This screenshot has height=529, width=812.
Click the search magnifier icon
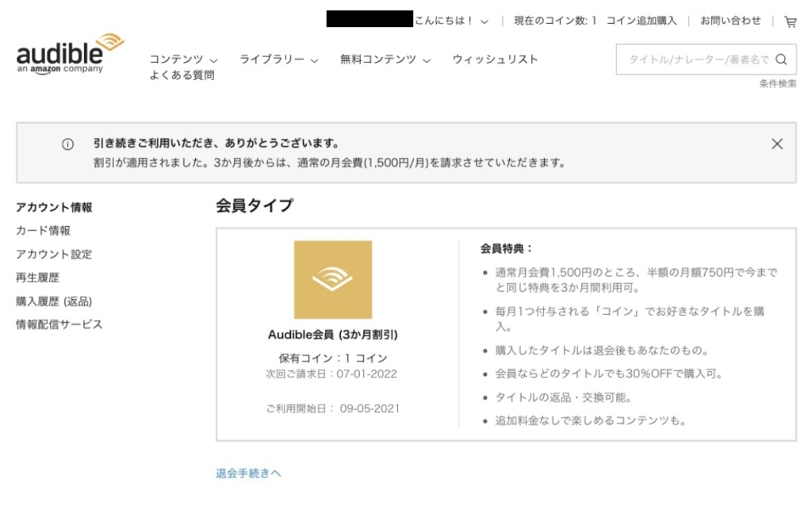[x=781, y=59]
